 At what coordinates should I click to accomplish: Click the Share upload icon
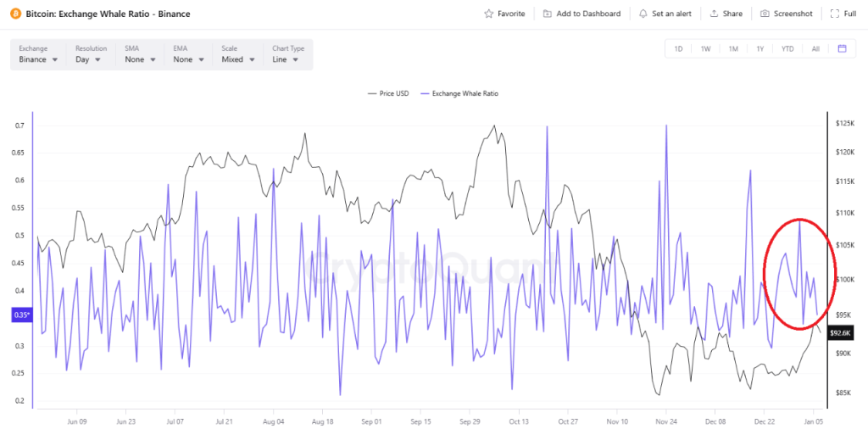click(x=715, y=14)
